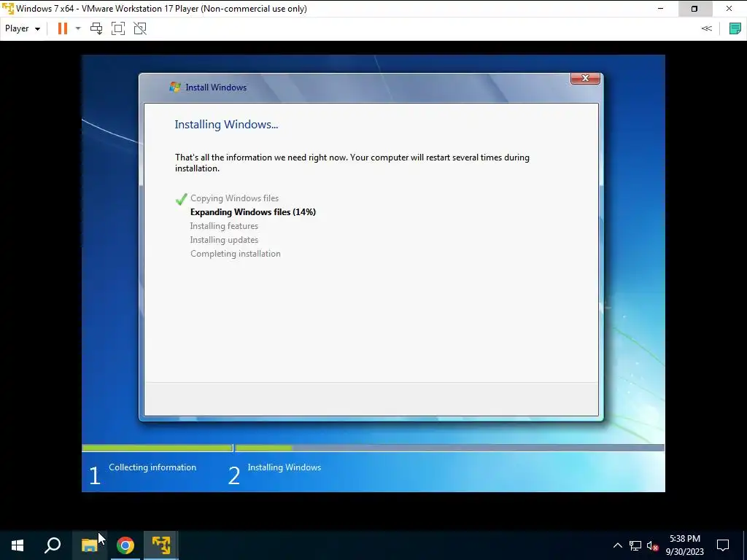The image size is (747, 560).
Task: Open network status tray icon
Action: 635,545
